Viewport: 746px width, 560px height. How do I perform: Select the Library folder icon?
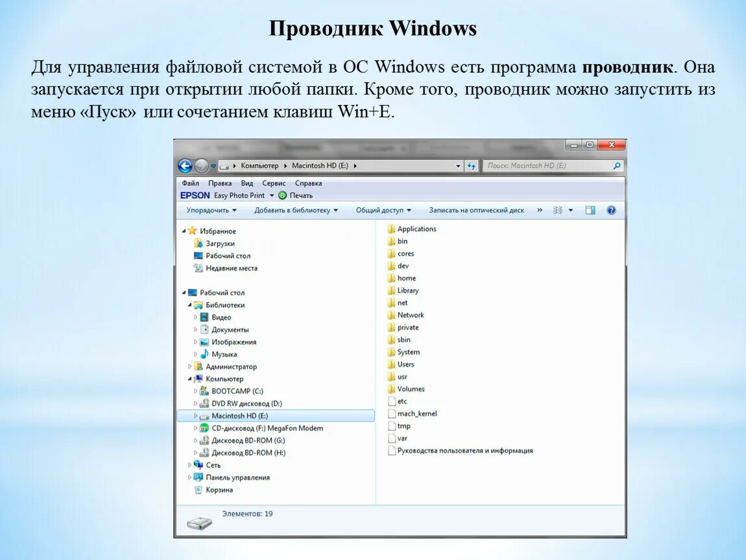click(x=391, y=290)
